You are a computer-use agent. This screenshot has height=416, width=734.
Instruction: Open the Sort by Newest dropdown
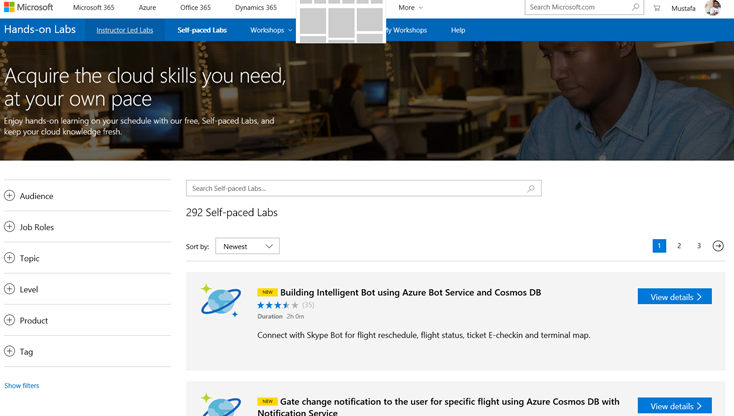[247, 246]
